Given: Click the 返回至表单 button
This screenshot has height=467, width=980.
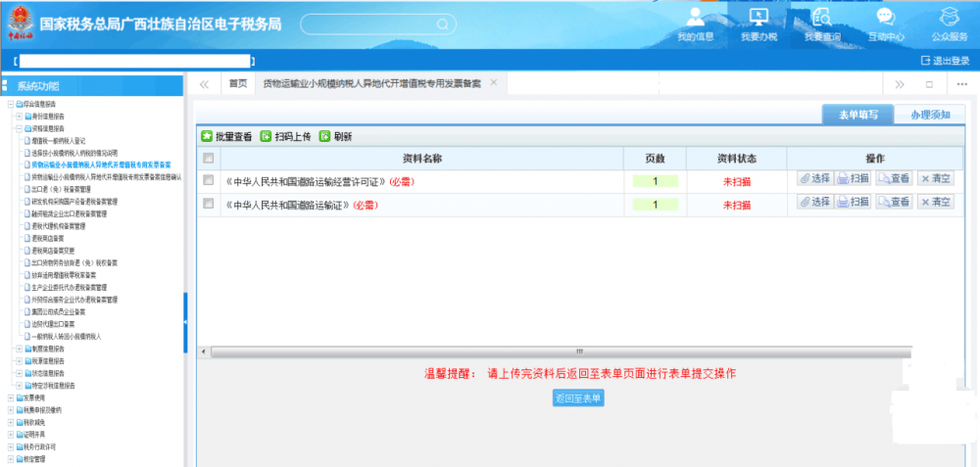Looking at the screenshot, I should [578, 398].
